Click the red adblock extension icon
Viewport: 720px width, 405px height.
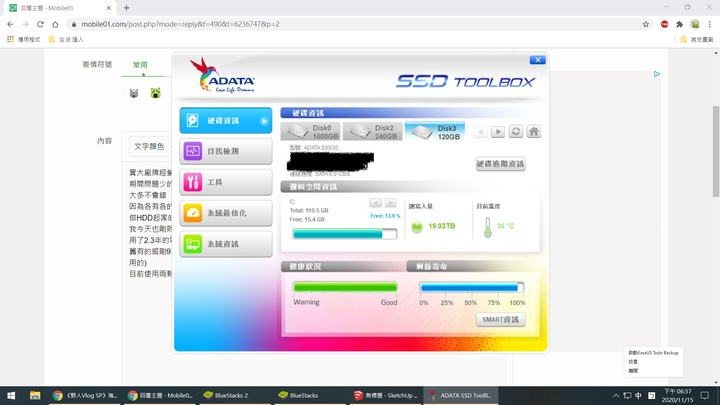pos(664,24)
